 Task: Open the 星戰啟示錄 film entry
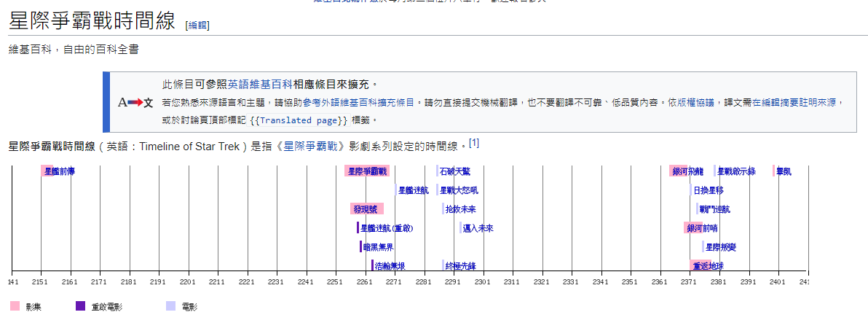tap(735, 171)
